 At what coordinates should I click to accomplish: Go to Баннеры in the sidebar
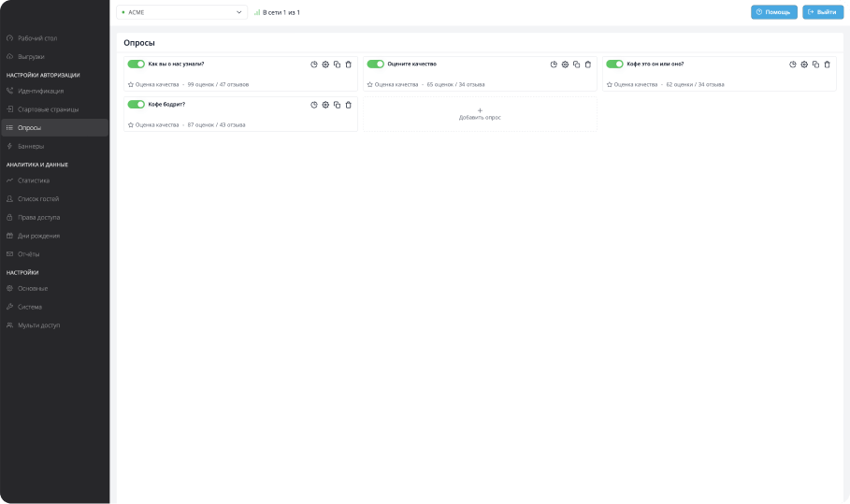coord(31,146)
